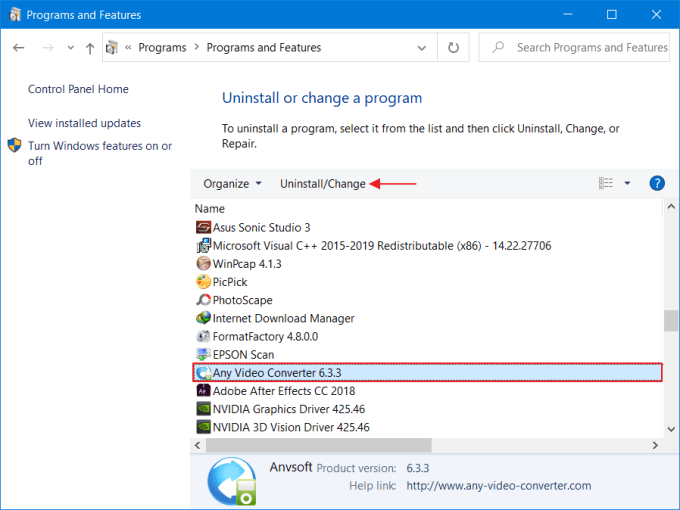Expand the chevron after Programs breadcrumb
The height and width of the screenshot is (510, 680).
click(196, 47)
